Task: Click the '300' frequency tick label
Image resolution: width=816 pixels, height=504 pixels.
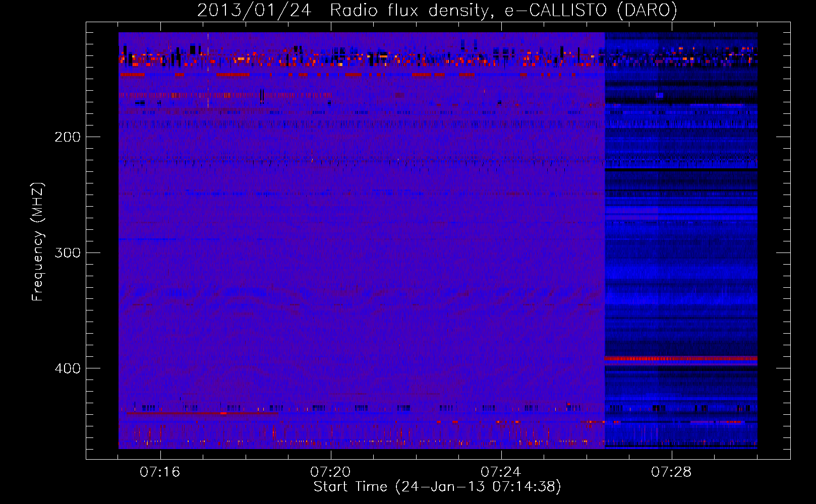Action: tap(68, 253)
